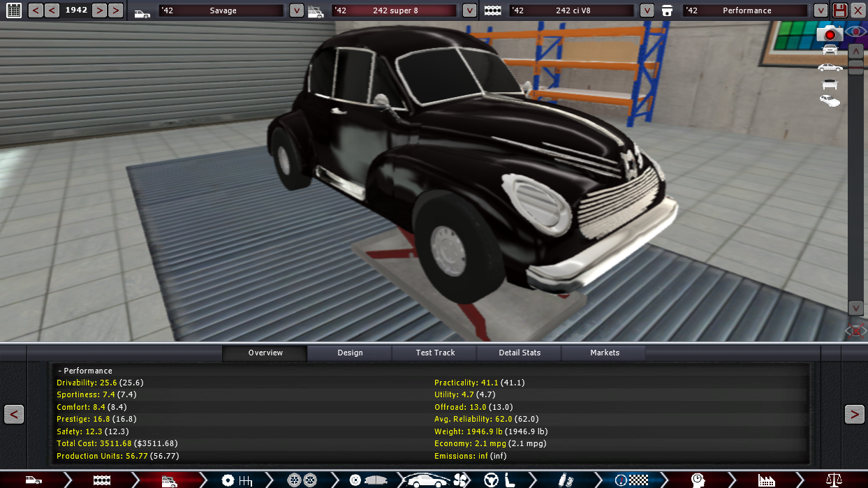Screen dimensions: 868x488
Task: Open the gearbox section in bottom bar
Action: [236, 480]
